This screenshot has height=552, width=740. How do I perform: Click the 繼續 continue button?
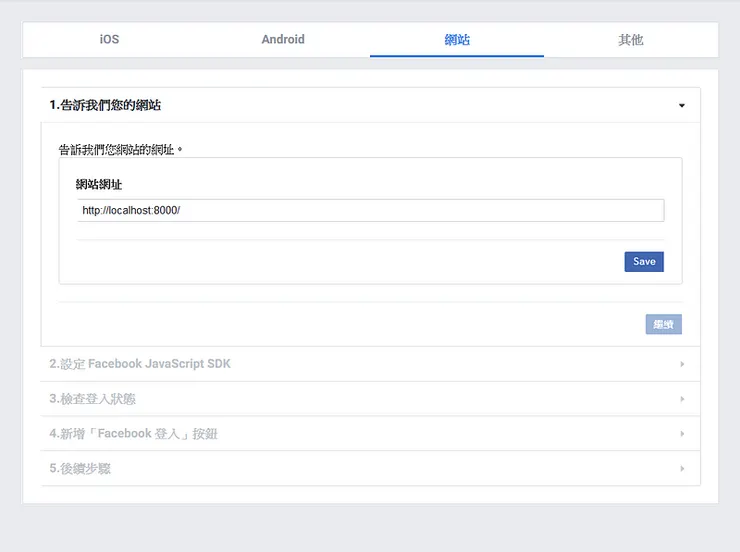(663, 325)
